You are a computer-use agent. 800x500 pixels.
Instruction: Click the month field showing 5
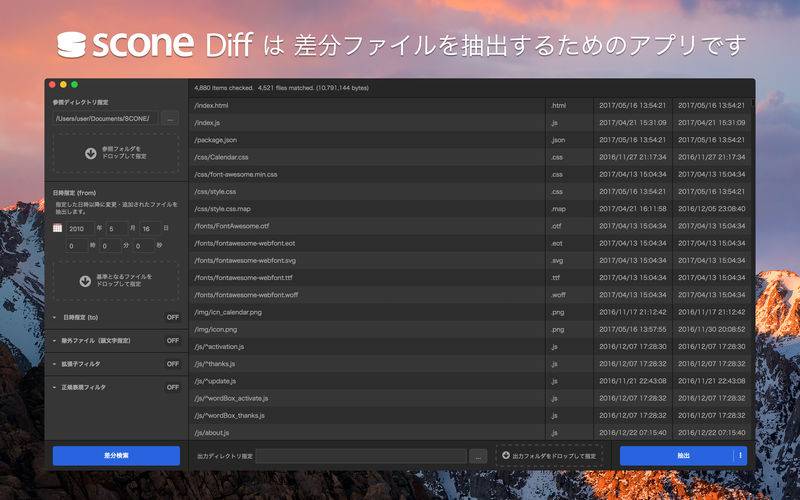click(x=117, y=229)
